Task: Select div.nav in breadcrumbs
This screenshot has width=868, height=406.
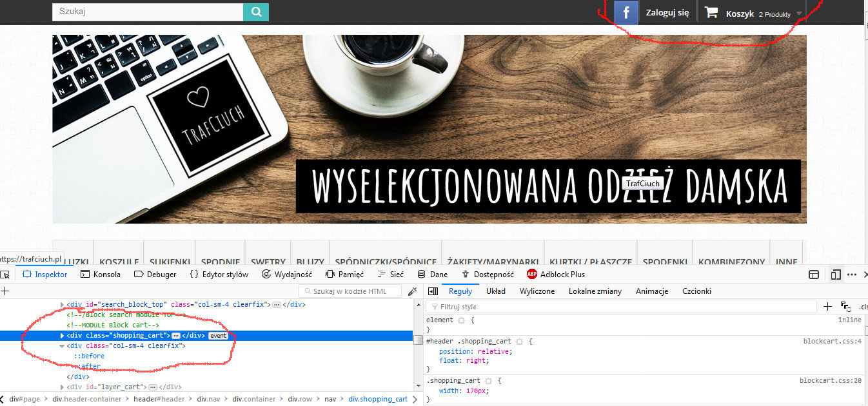Action: [x=209, y=400]
